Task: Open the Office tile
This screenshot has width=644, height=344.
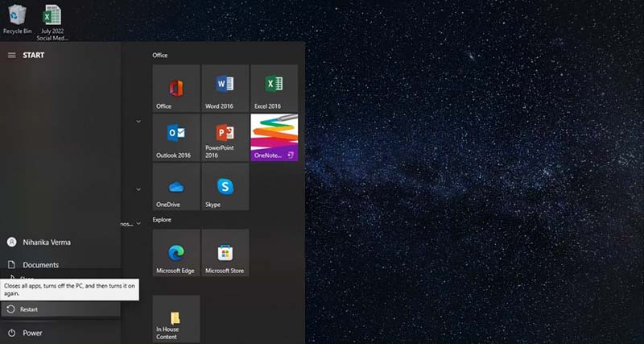Action: (x=175, y=88)
